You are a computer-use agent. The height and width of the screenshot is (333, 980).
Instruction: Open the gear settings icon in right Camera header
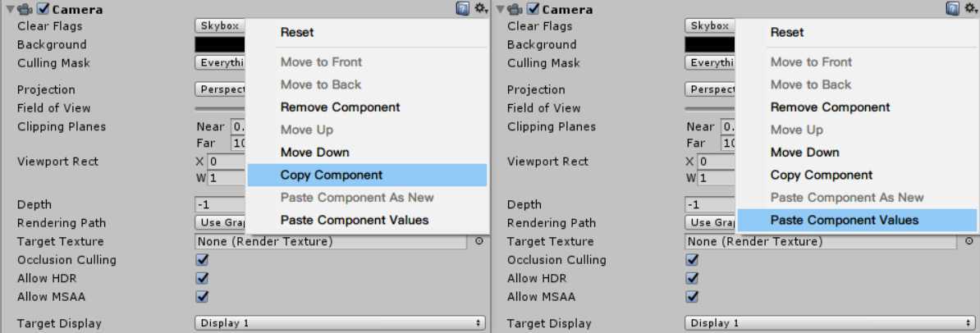[969, 9]
